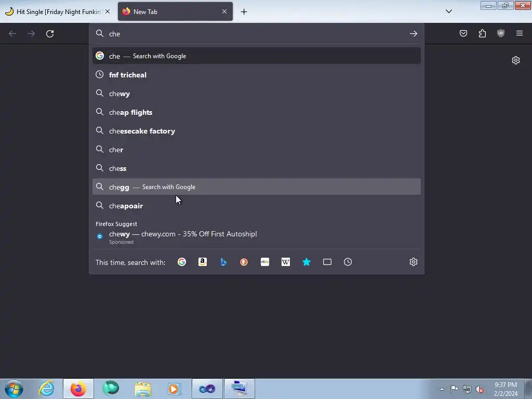Go back one page
Viewport: 532px width, 399px height.
tap(12, 34)
